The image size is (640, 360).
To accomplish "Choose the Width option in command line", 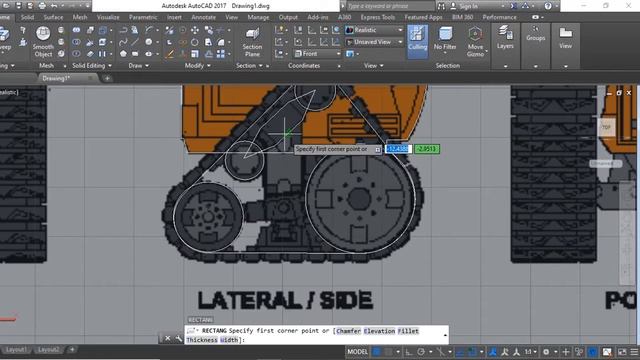I will [x=229, y=340].
